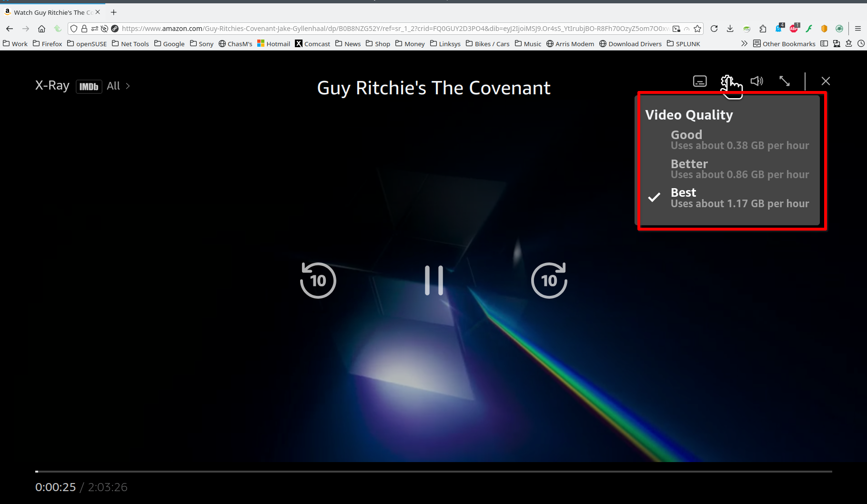Open the site permissions icon in address bar

[94, 29]
